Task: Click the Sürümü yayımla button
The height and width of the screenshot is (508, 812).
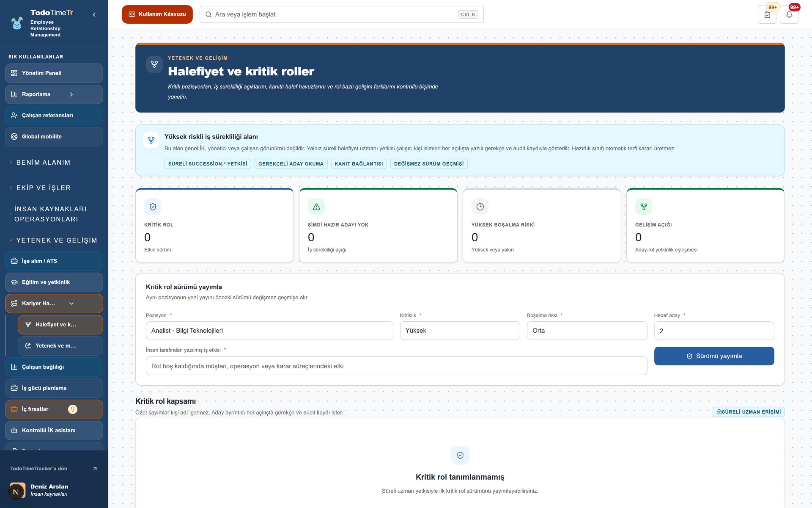Action: point(714,356)
